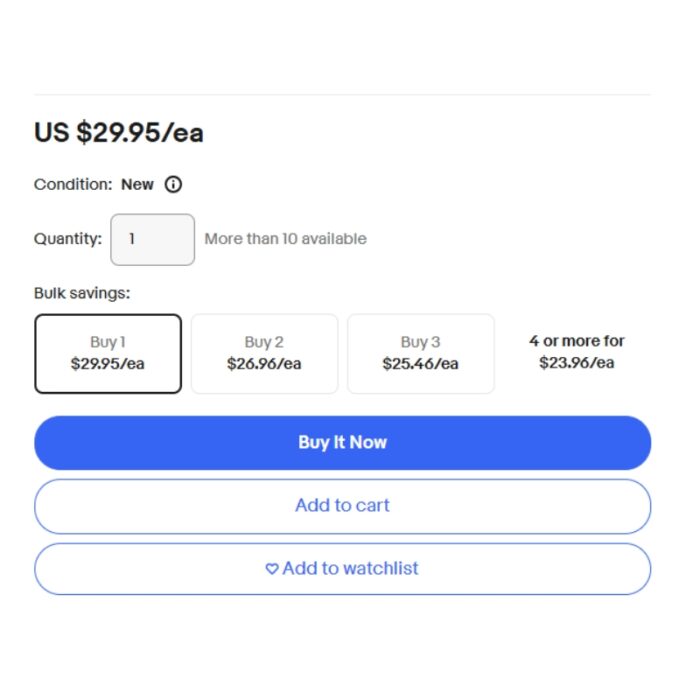700x700 pixels.
Task: Click the $23.96/ea bulk price text
Action: (x=577, y=363)
